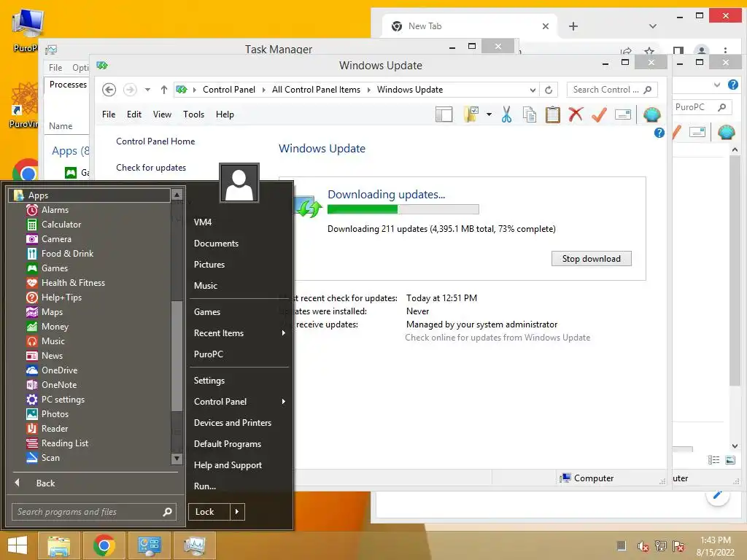
Task: Launch Scan app
Action: coord(43,458)
